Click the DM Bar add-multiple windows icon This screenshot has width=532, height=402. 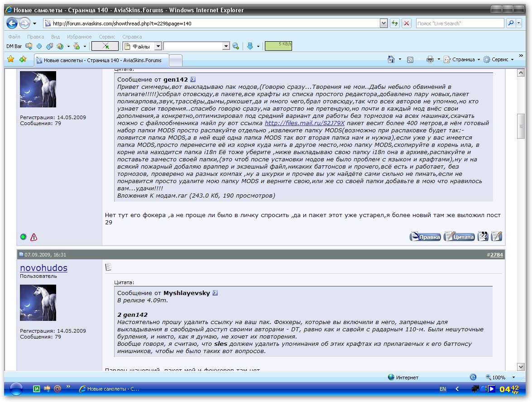[49, 46]
